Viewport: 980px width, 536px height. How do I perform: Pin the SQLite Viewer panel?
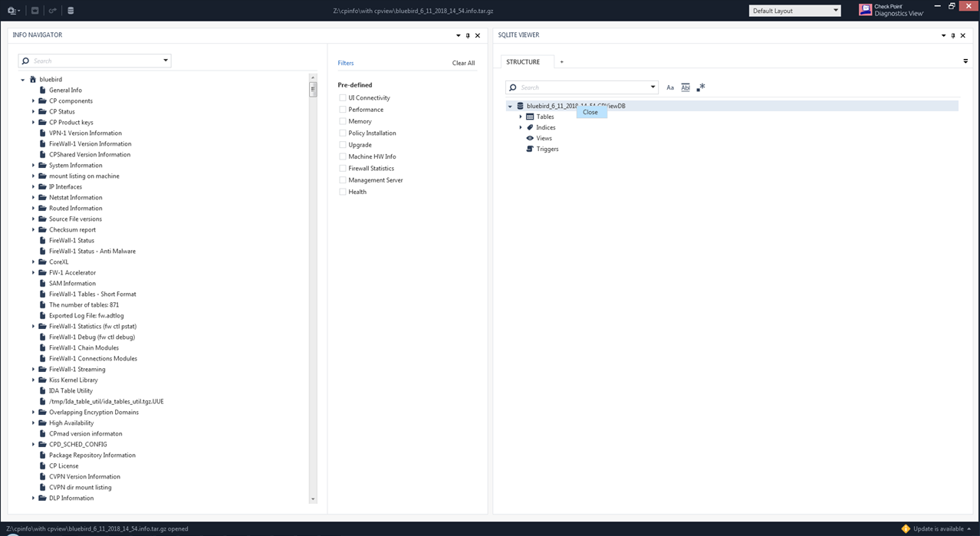click(x=953, y=35)
